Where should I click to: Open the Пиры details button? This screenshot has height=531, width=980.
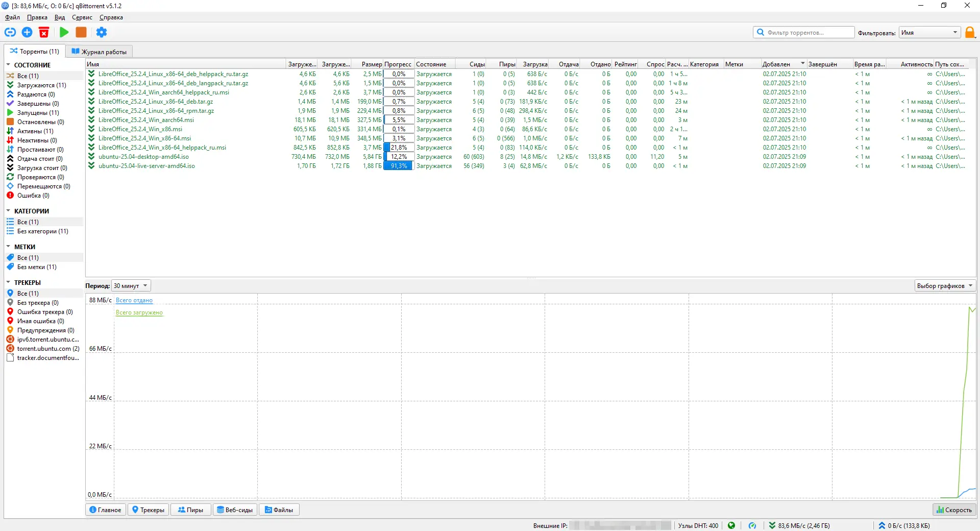(190, 510)
